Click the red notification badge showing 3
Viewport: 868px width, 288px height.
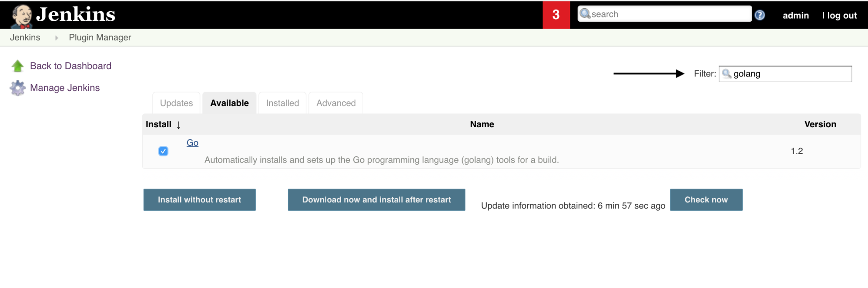(x=556, y=15)
